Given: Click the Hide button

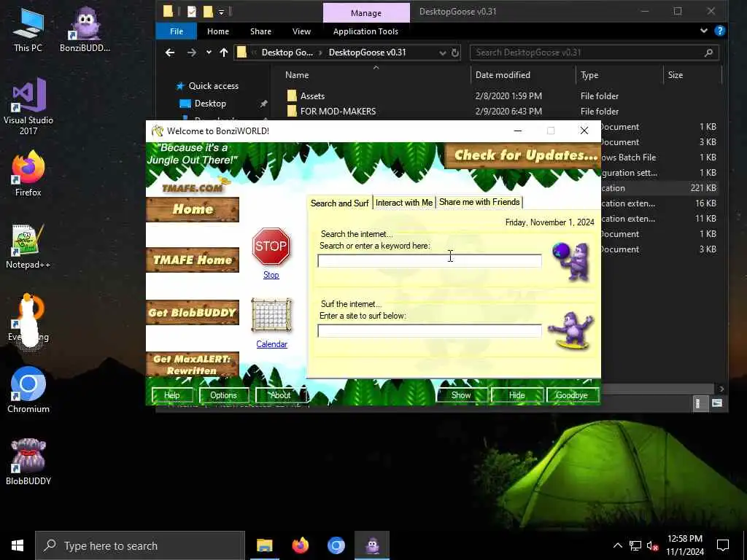Looking at the screenshot, I should (x=517, y=395).
